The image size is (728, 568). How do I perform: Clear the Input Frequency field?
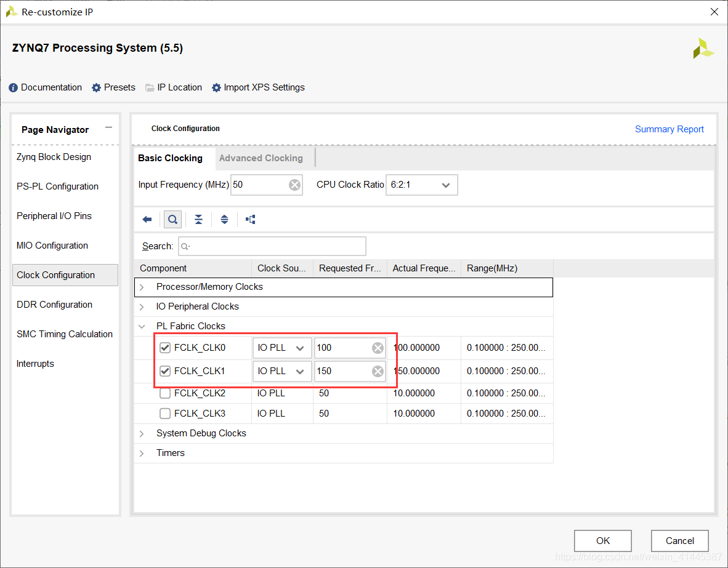tap(294, 185)
